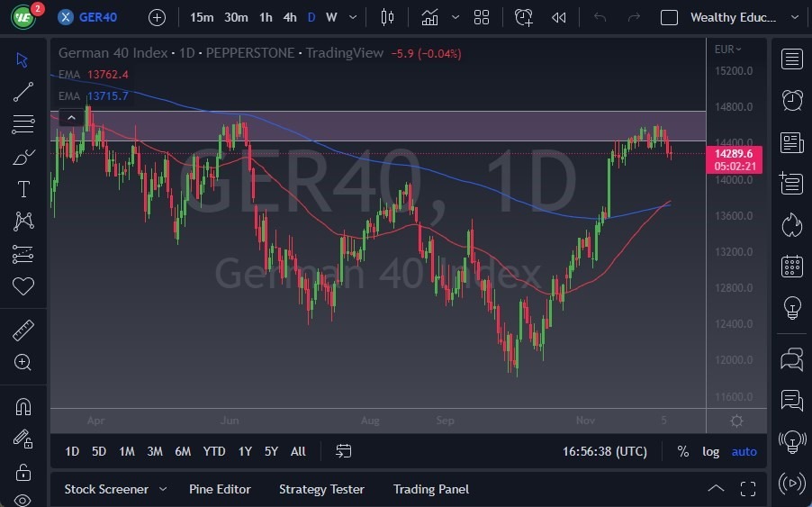
Task: Open chart settings gear
Action: point(736,421)
